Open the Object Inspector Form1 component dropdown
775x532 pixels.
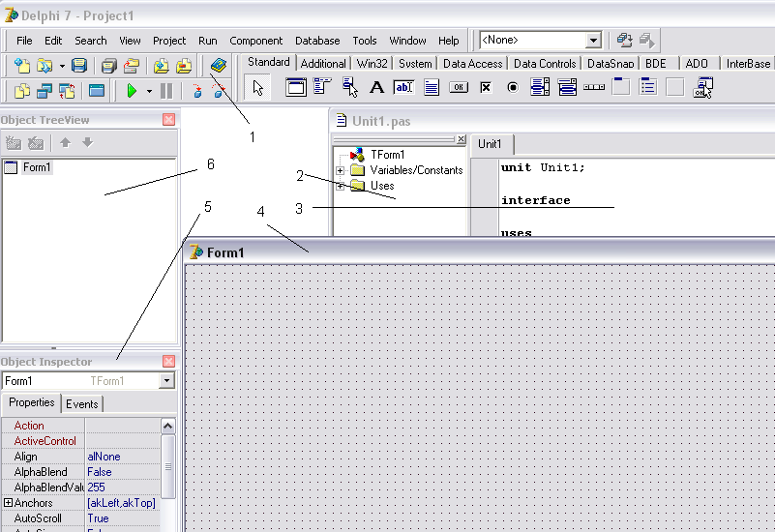167,381
